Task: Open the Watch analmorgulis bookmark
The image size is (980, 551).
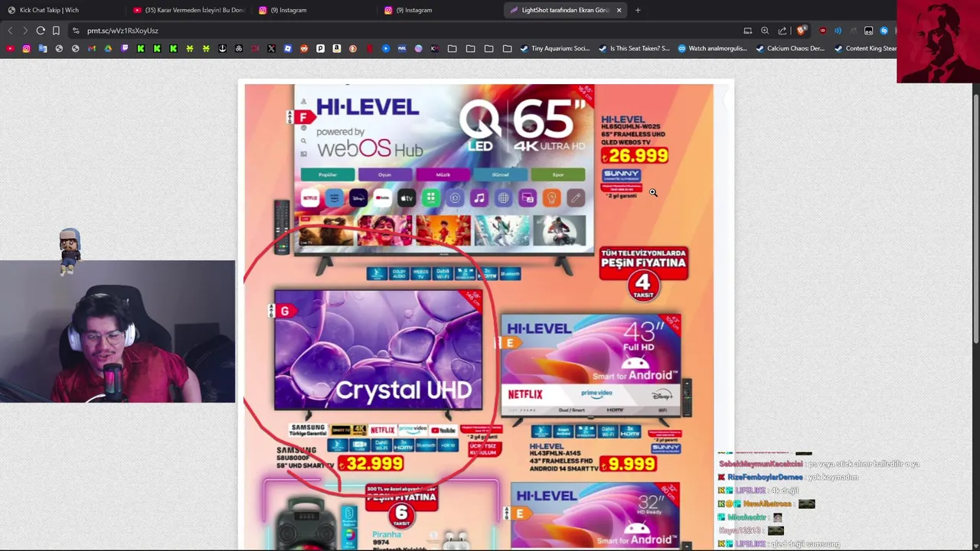Action: pos(712,48)
